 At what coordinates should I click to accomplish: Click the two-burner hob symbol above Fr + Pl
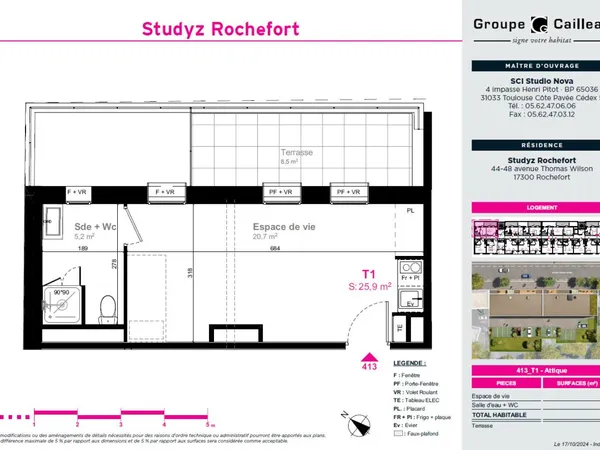[410, 267]
